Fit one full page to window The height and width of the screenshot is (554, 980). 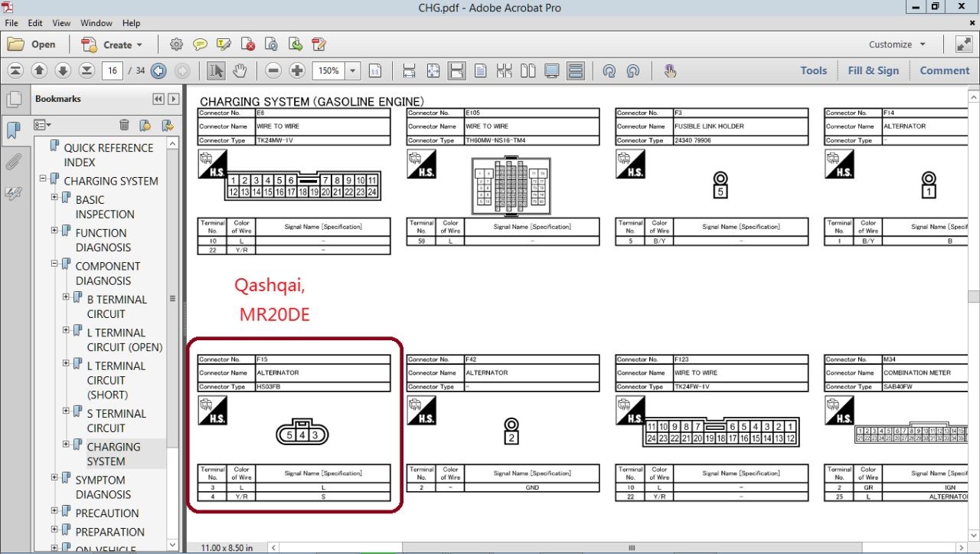click(433, 70)
